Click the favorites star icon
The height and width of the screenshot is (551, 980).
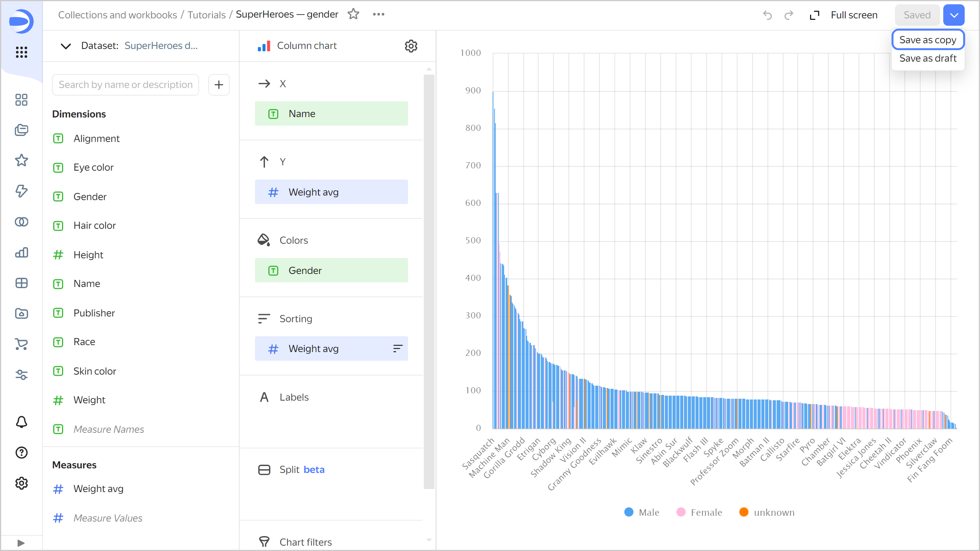click(355, 15)
